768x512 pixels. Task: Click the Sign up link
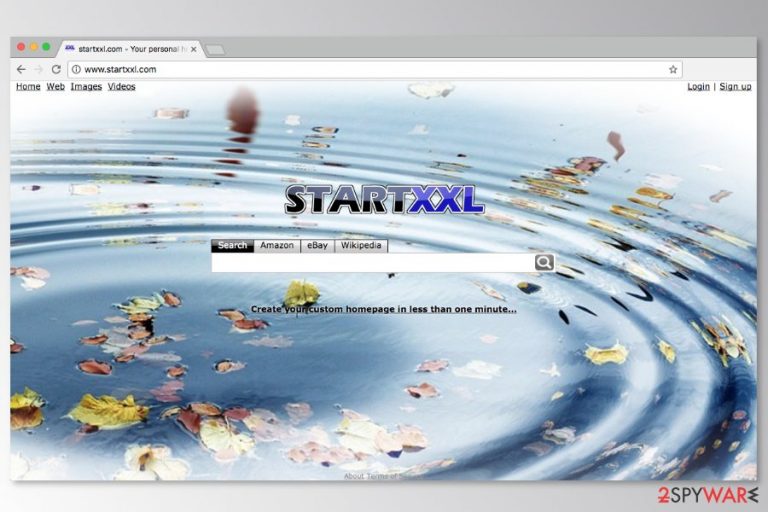click(735, 87)
